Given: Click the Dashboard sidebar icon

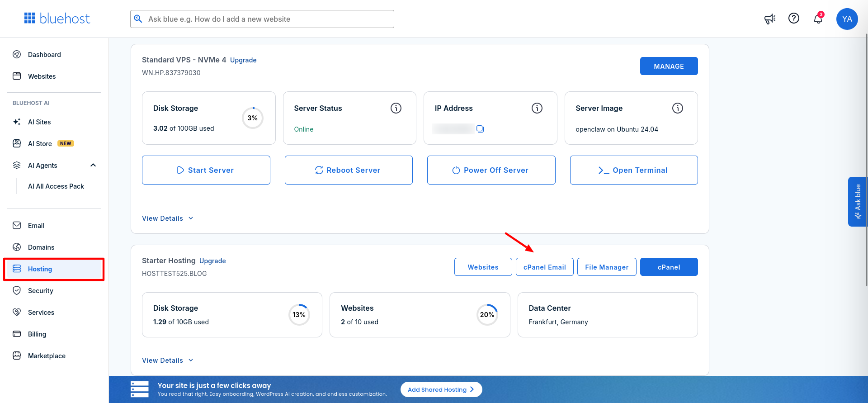Looking at the screenshot, I should tap(17, 54).
